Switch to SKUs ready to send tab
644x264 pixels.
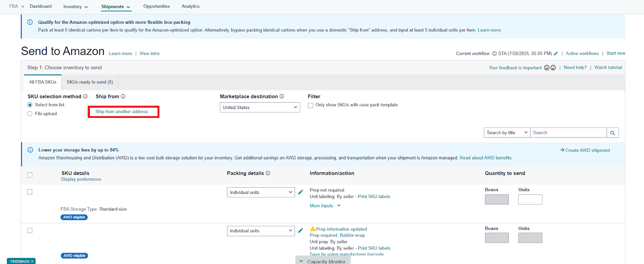(90, 82)
